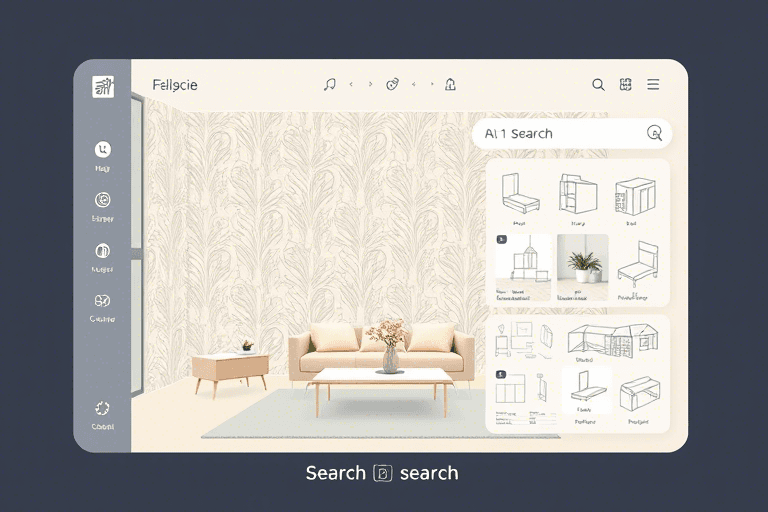
Task: Choose the long building sketch in lower panel
Action: [613, 342]
